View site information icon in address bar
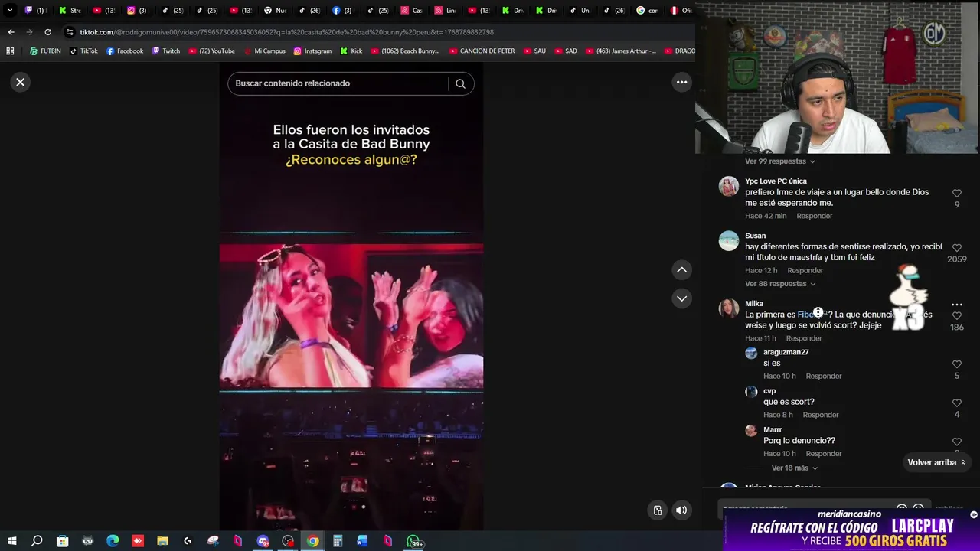The height and width of the screenshot is (551, 980). [70, 32]
